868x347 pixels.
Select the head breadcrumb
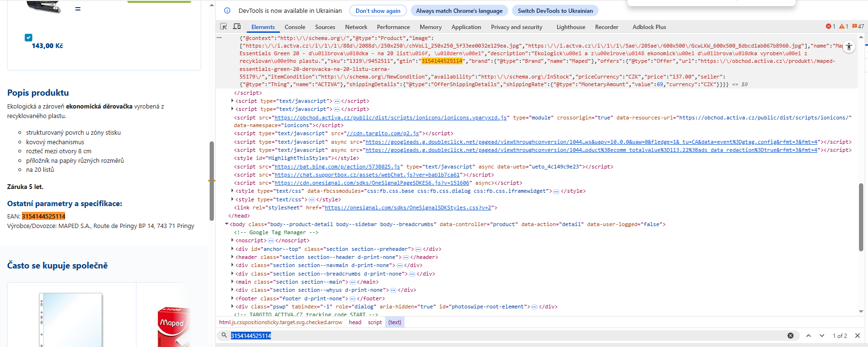(355, 322)
